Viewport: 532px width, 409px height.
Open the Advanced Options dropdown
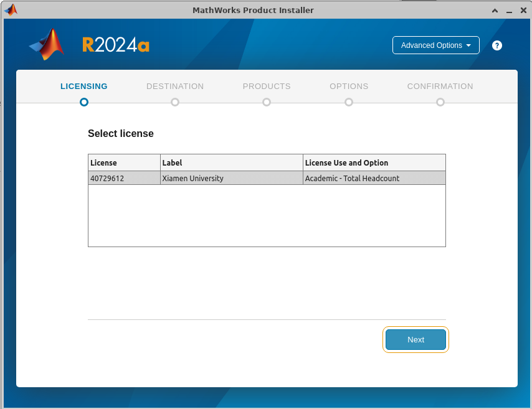435,45
